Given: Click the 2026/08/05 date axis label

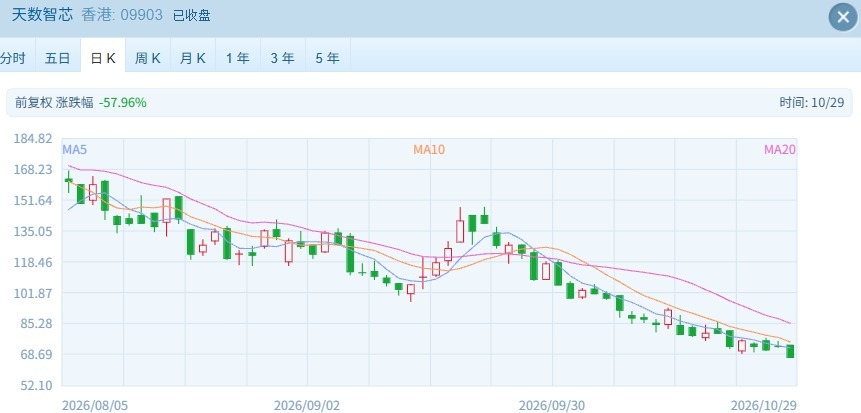Looking at the screenshot, I should pyautogui.click(x=95, y=406).
